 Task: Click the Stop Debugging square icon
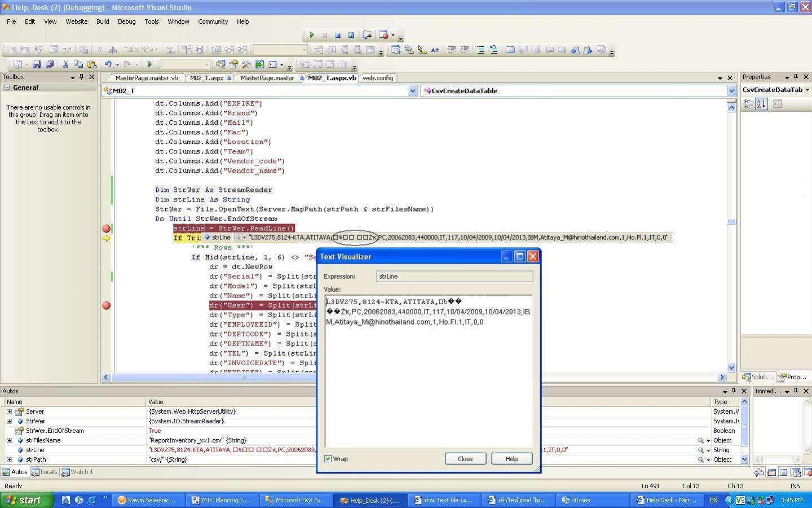pyautogui.click(x=338, y=35)
